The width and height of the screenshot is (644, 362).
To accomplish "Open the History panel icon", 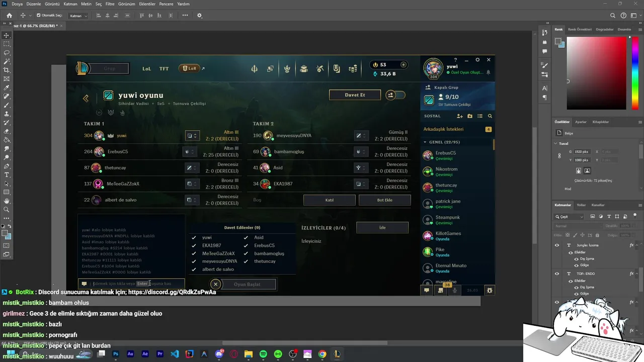I will (x=545, y=32).
